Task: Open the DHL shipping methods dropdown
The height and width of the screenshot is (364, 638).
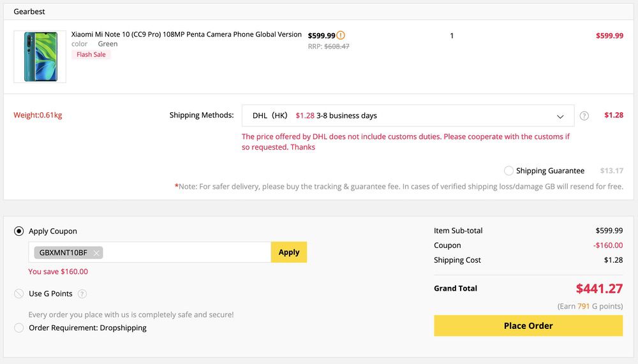Action: (x=407, y=116)
